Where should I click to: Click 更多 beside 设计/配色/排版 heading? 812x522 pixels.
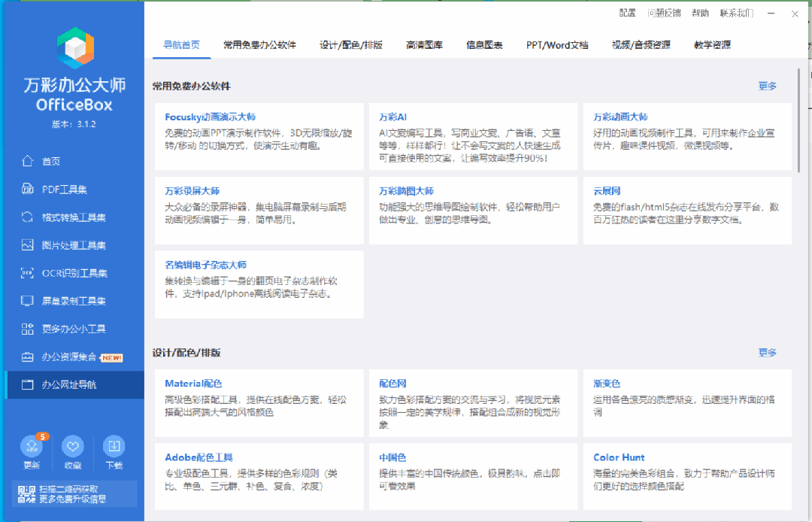(x=768, y=353)
